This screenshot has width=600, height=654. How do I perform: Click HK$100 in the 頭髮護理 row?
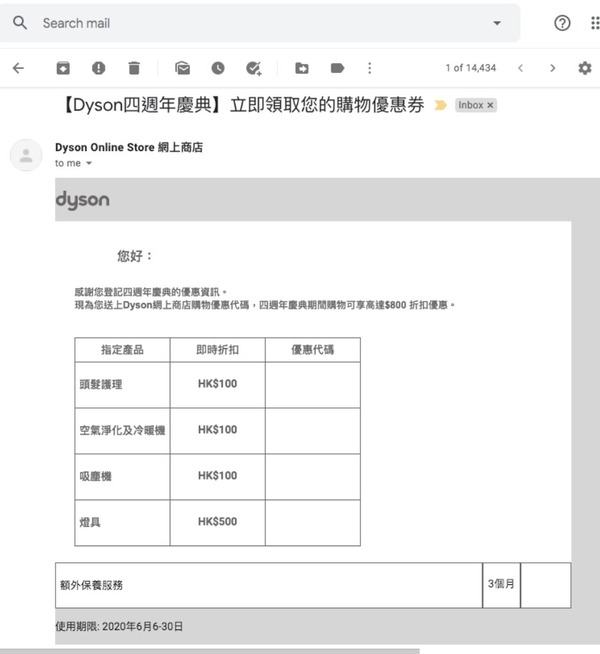(217, 384)
